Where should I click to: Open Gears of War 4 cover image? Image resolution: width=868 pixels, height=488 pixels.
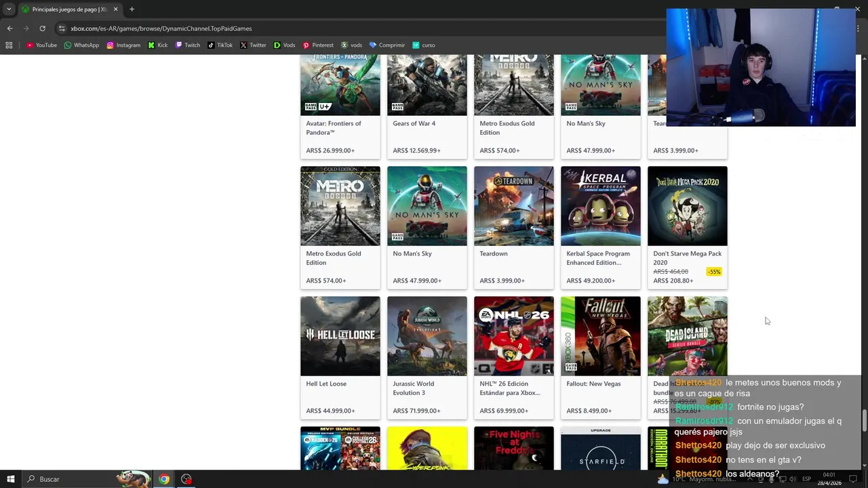(x=427, y=85)
